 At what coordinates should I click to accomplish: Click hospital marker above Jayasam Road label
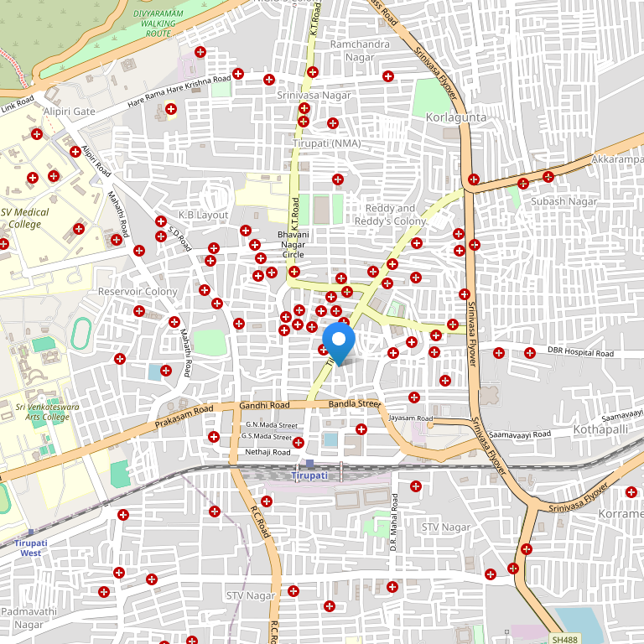(413, 397)
